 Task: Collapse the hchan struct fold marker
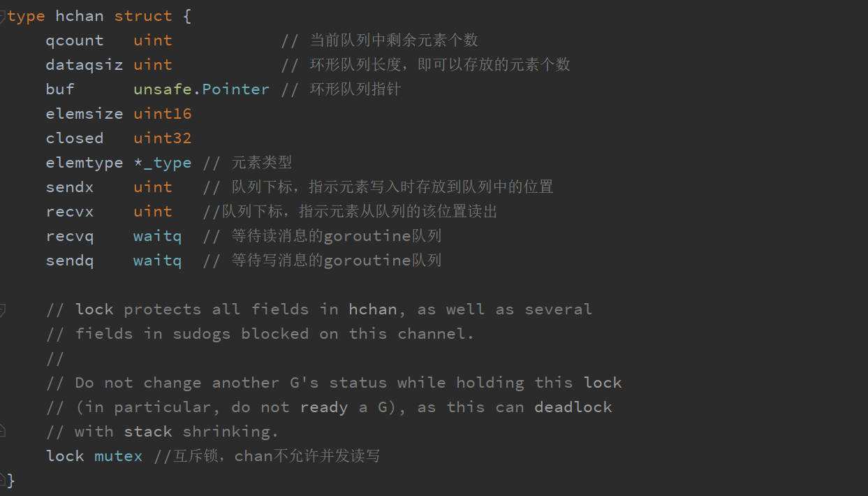tap(3, 16)
